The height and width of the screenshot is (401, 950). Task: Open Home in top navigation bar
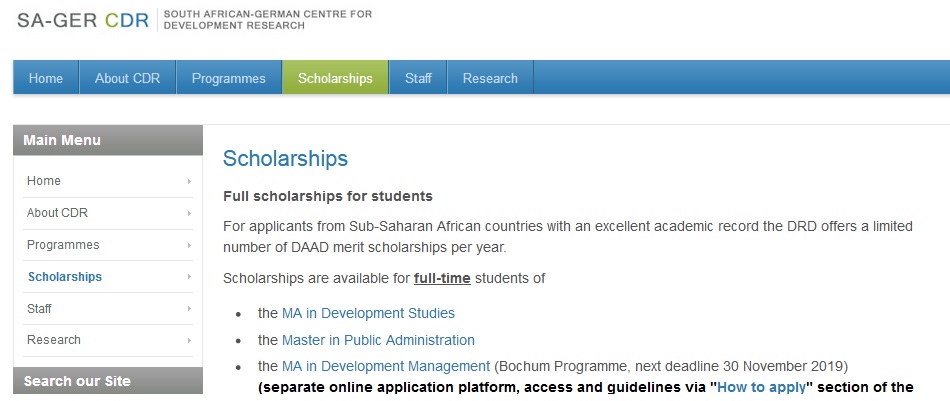click(46, 78)
